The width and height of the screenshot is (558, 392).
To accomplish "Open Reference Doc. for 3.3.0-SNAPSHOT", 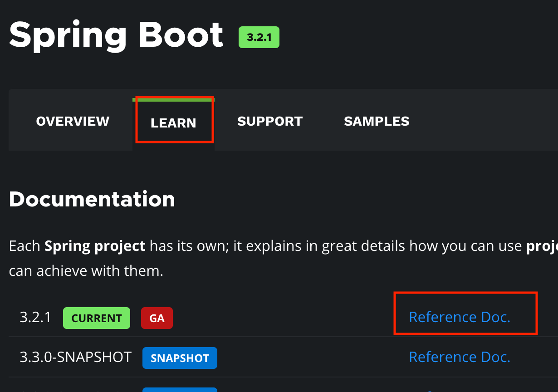I will pyautogui.click(x=460, y=357).
